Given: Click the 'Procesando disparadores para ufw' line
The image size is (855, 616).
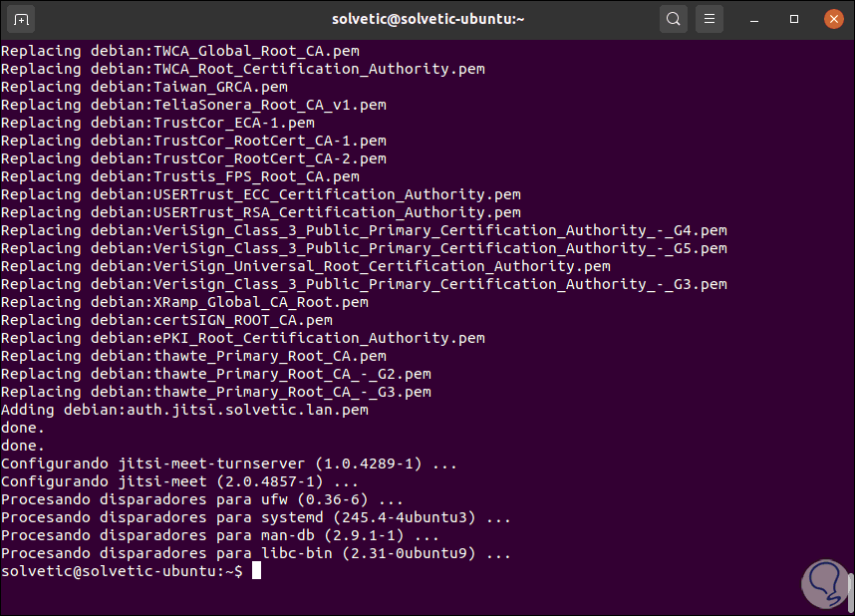Looking at the screenshot, I should point(202,499).
